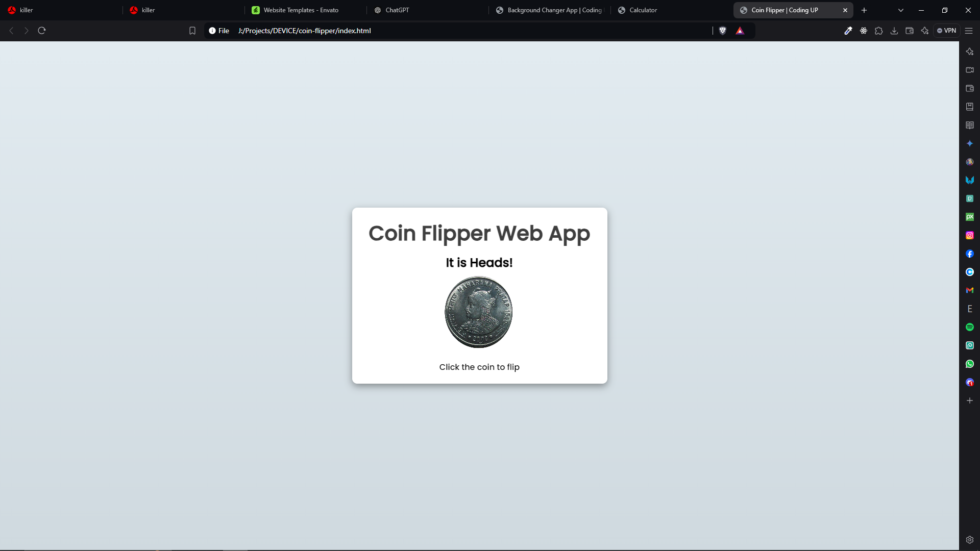Screen dimensions: 980x551
Task: Click the File site info icon
Action: click(219, 31)
